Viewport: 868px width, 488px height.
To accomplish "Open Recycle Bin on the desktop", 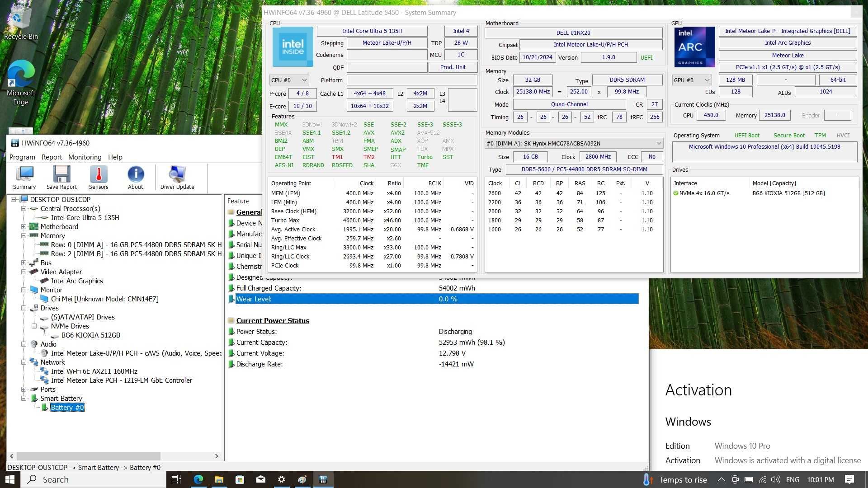I will [21, 23].
